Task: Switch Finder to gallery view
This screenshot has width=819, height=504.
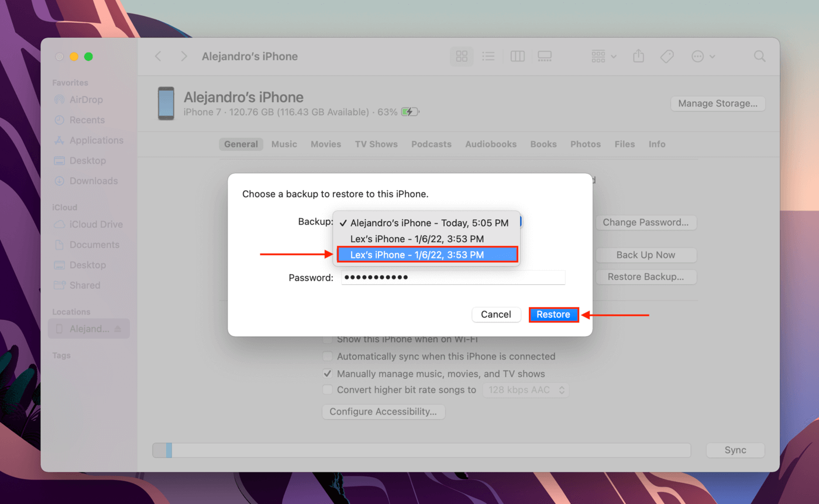Action: [545, 56]
